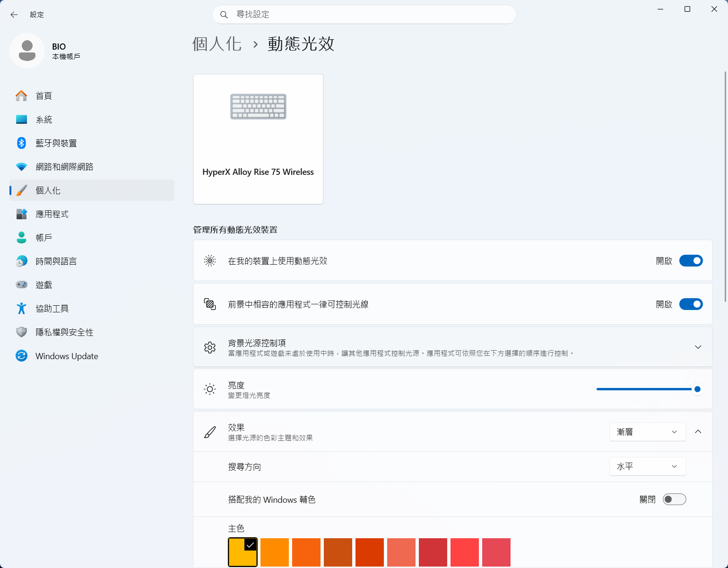The width and height of the screenshot is (728, 568).
Task: Select the HyperX Alloy Rise 75 Wireless device card
Action: pos(258,139)
